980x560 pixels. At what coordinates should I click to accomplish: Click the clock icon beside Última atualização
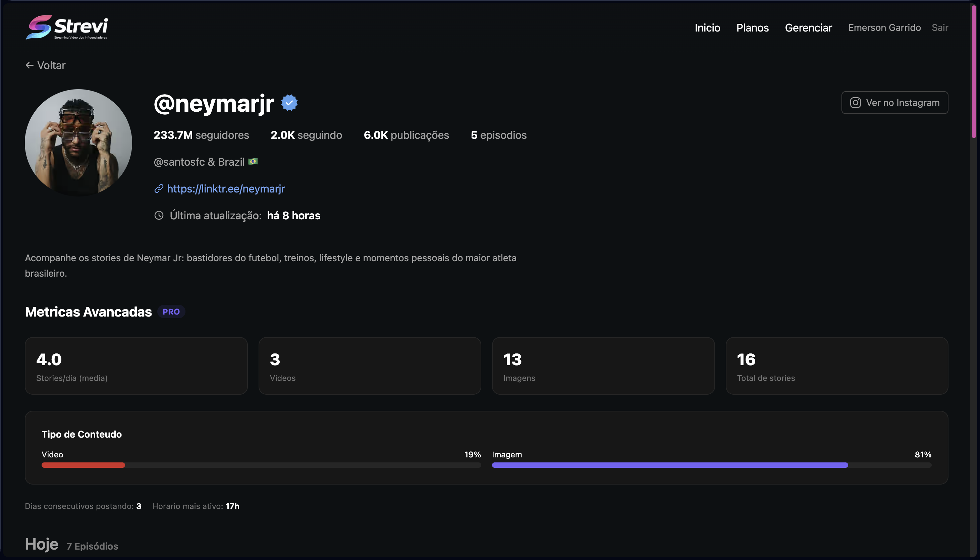[x=159, y=215]
